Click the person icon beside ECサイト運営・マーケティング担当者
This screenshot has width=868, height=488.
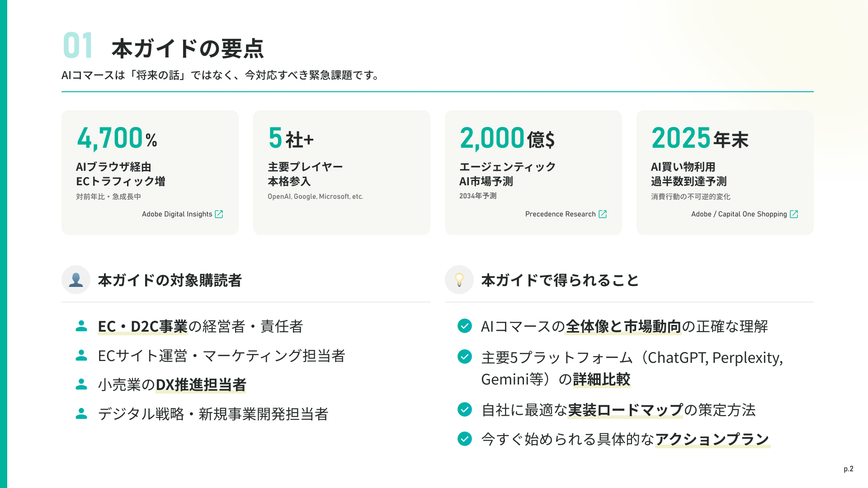[x=81, y=356]
